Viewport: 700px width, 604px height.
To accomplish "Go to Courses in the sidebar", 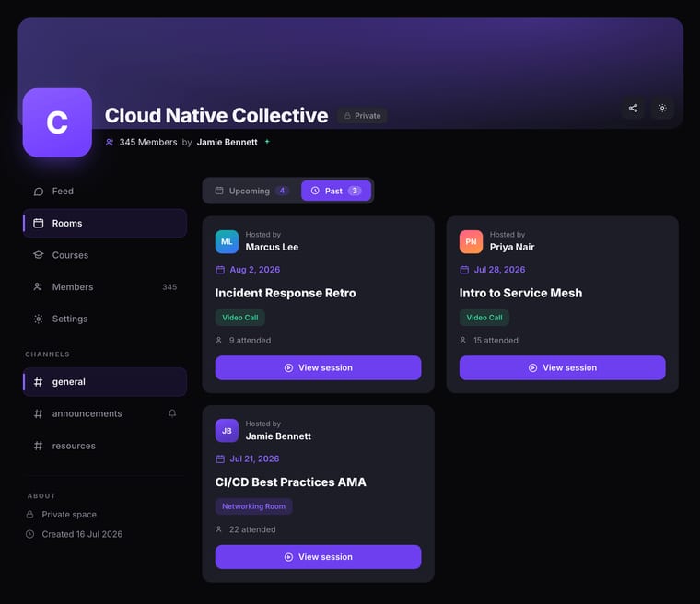I will (105, 255).
